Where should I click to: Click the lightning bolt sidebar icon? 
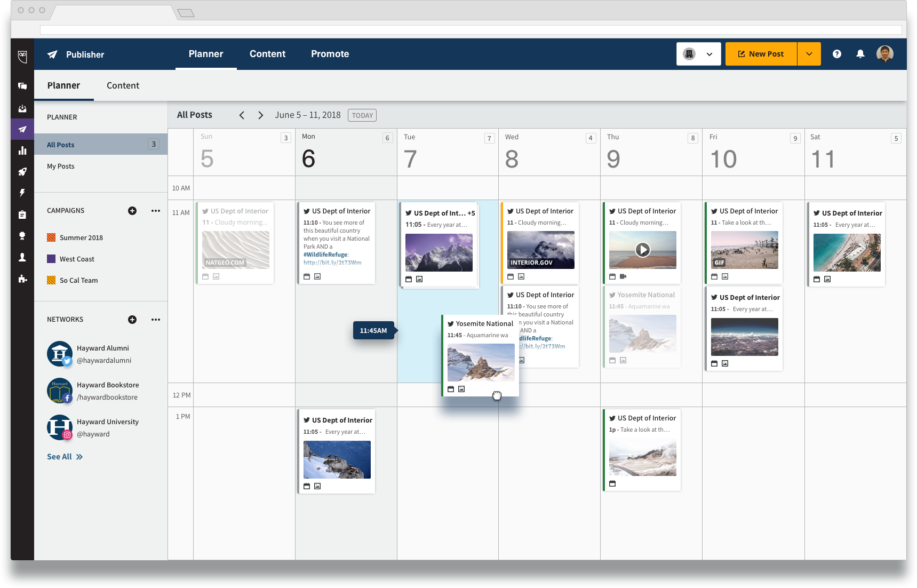coord(22,193)
